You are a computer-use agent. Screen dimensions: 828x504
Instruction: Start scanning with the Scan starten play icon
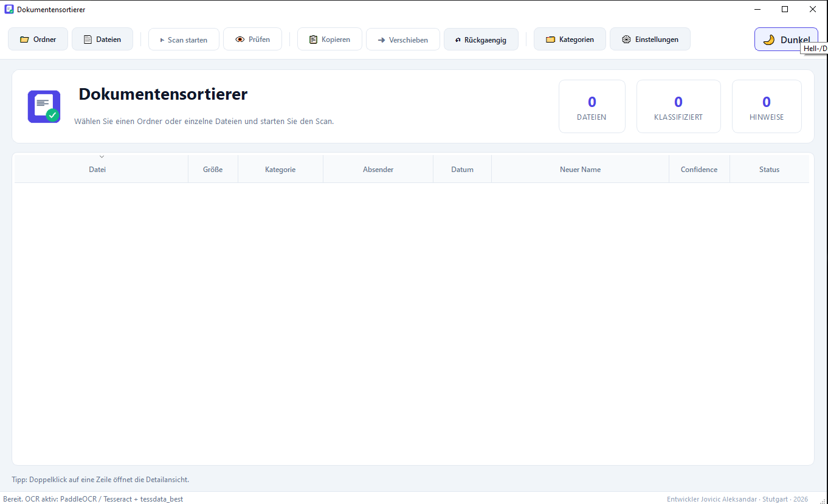[162, 40]
